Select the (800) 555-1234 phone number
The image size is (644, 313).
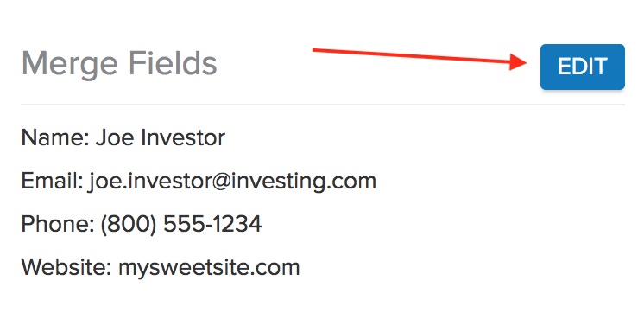pos(181,225)
